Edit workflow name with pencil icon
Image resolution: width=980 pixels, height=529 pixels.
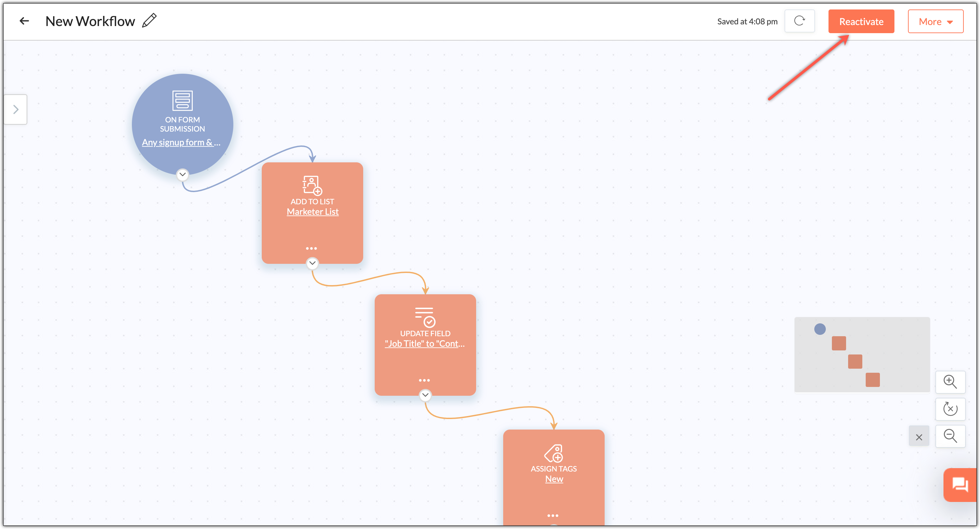[149, 21]
